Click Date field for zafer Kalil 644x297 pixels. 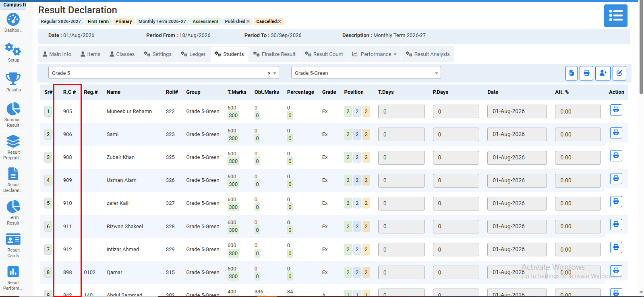click(517, 203)
